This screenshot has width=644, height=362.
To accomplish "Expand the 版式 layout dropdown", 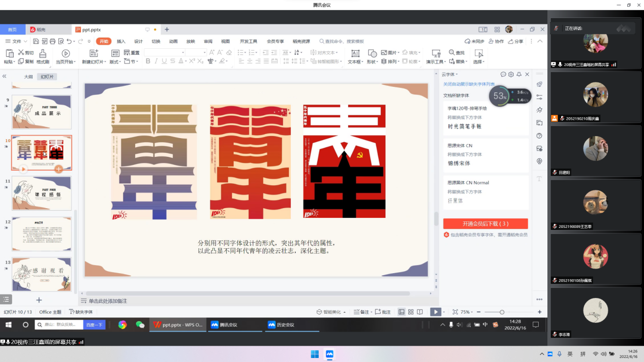I will coord(119,62).
